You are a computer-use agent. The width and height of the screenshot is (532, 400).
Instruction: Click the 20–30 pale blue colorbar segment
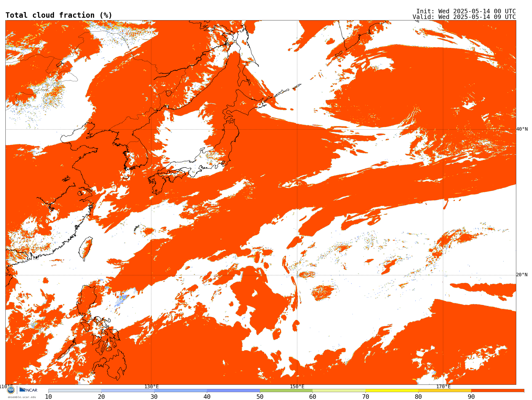[x=128, y=391]
